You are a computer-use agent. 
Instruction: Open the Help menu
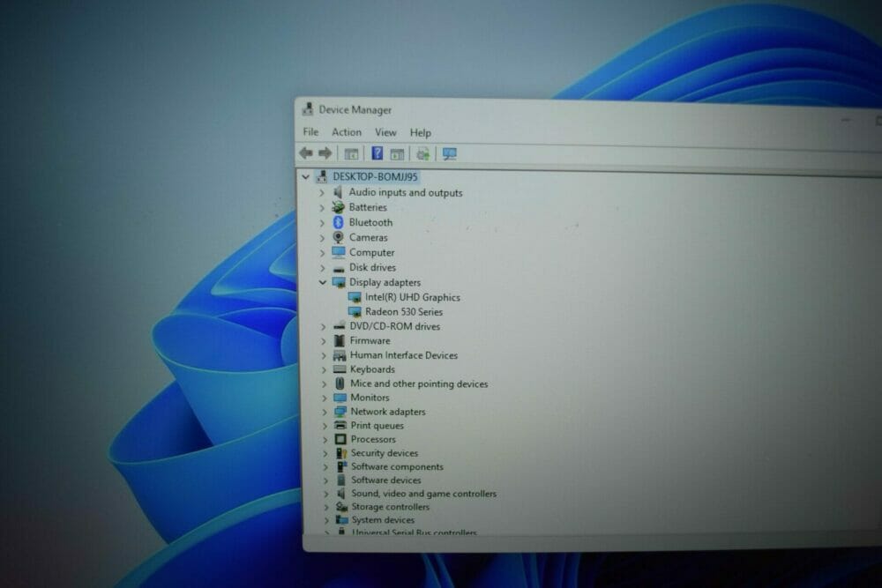click(420, 132)
